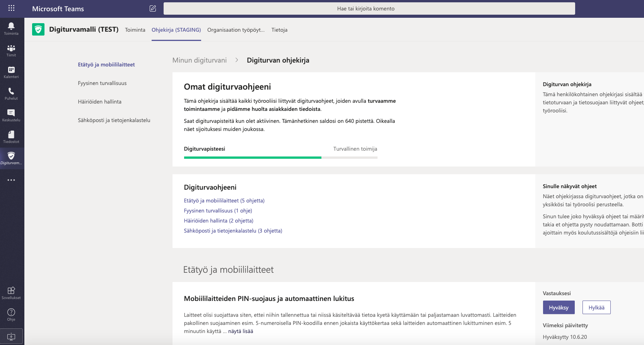Click Digiturvan ohjekirja breadcrumb text
Viewport: 644px width, 345px height.
[x=278, y=60]
